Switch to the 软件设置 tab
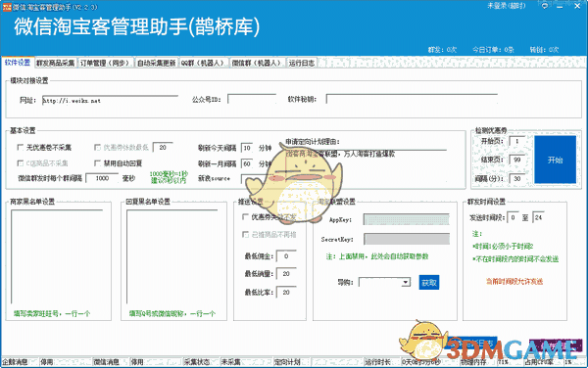This screenshot has height=368, width=588. click(x=18, y=63)
